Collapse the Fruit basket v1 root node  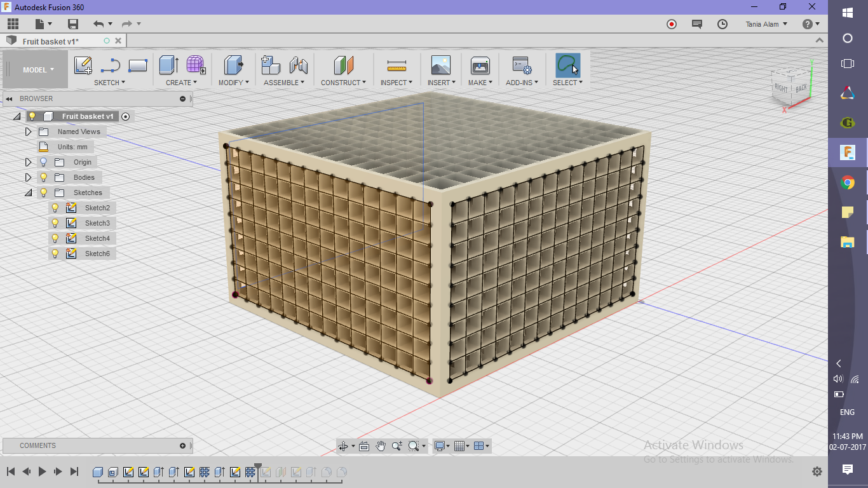click(17, 116)
